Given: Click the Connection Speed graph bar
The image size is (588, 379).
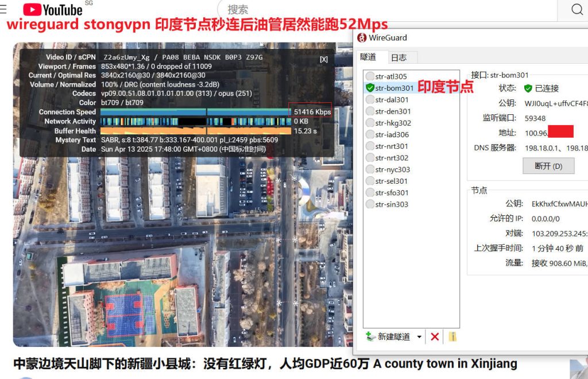Looking at the screenshot, I should click(196, 112).
